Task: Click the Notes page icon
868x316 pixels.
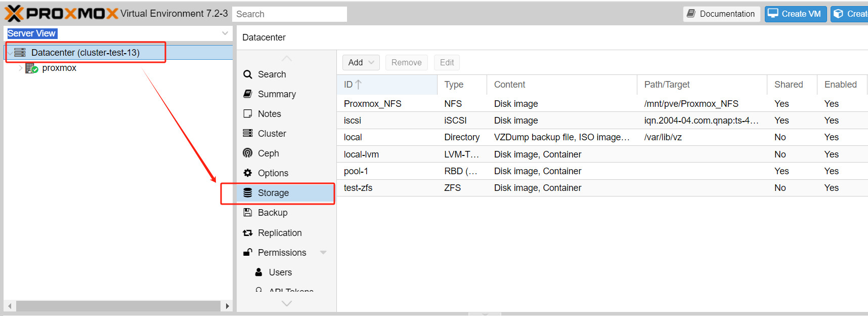Action: (247, 113)
